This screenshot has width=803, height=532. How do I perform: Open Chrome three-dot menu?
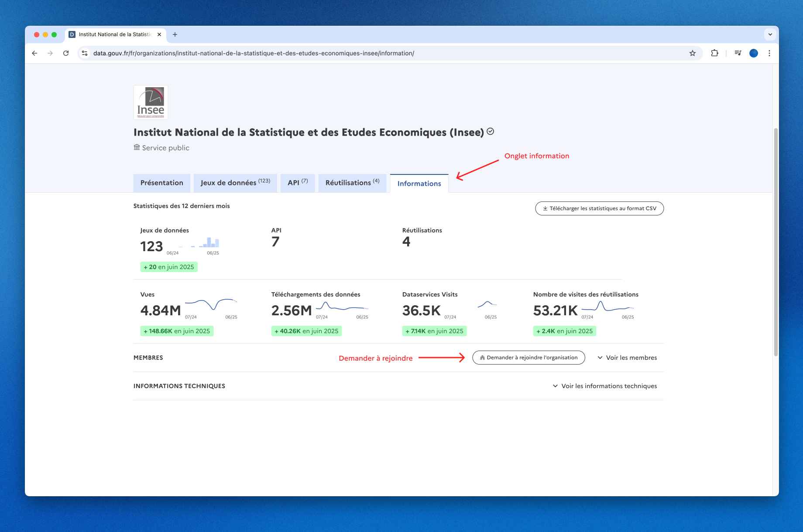pos(769,53)
